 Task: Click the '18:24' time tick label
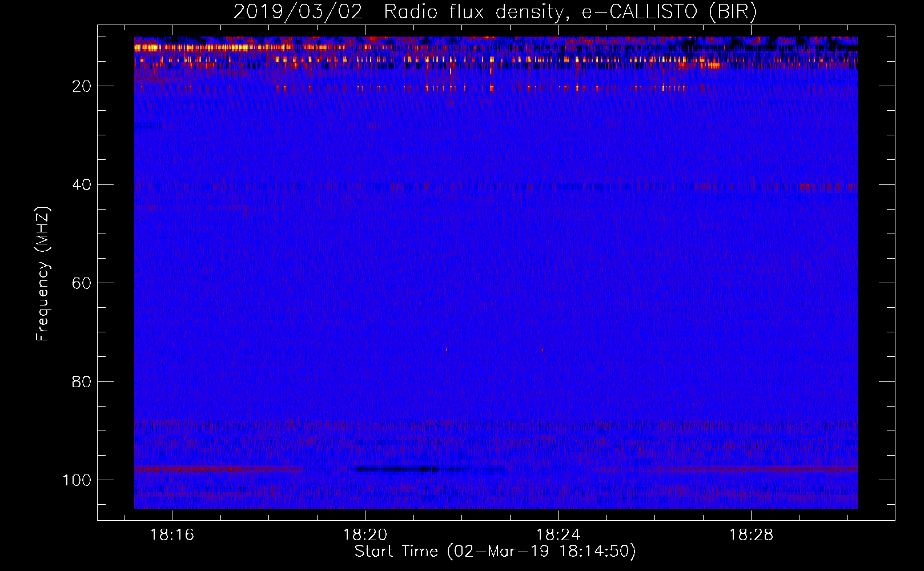[558, 535]
